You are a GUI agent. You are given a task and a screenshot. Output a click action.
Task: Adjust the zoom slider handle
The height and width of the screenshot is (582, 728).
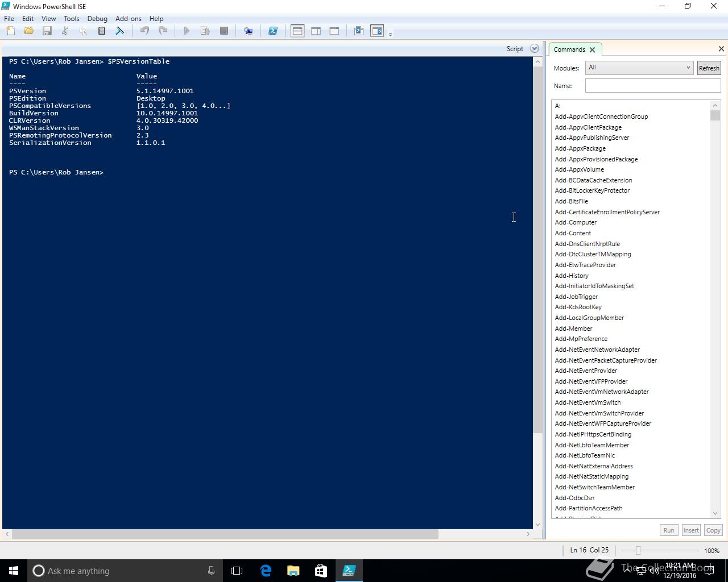pos(638,550)
